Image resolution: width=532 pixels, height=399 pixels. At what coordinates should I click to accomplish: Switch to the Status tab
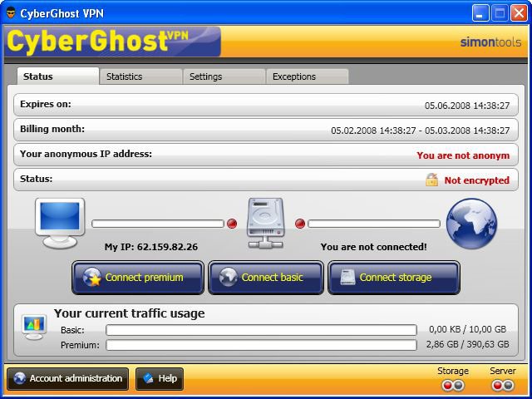[x=58, y=76]
